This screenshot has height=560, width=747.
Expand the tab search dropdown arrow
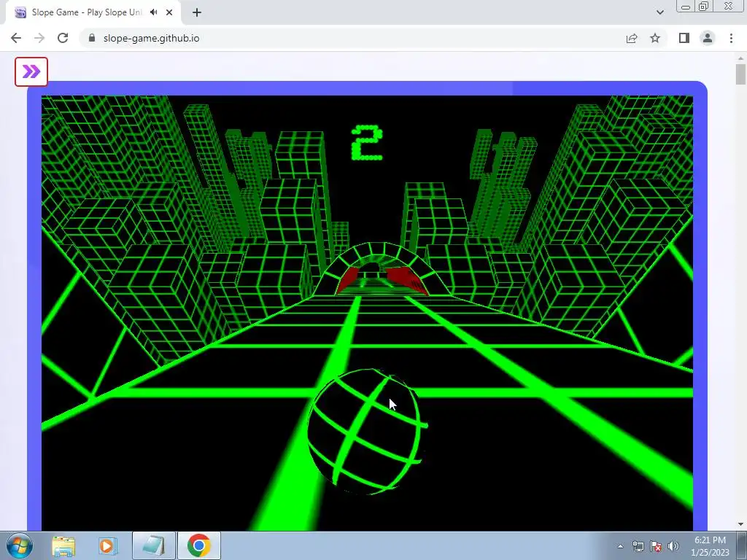(x=659, y=12)
